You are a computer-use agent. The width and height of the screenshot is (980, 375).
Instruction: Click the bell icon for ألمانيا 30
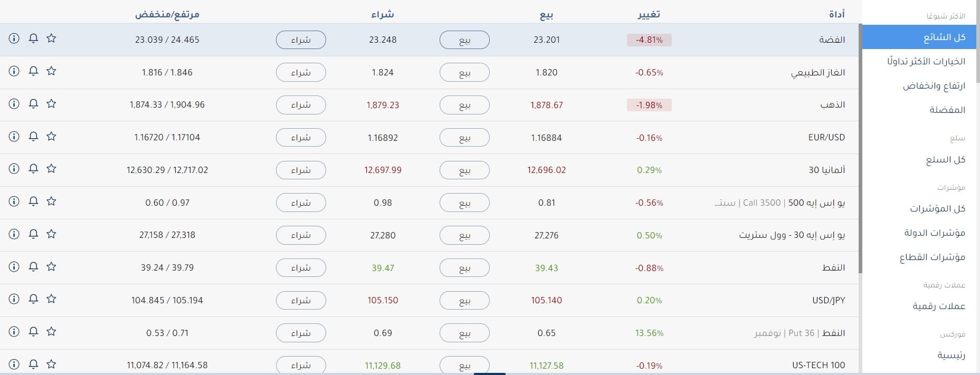33,169
